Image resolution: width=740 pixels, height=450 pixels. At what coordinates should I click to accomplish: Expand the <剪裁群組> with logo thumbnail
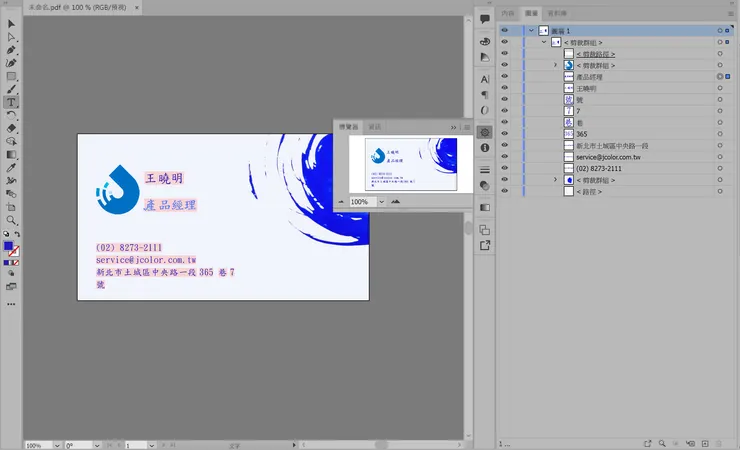click(555, 65)
